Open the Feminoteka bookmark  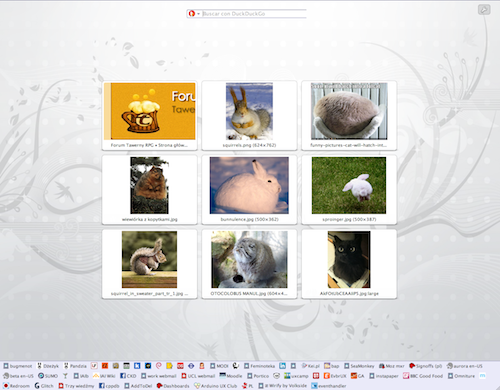pyautogui.click(x=259, y=366)
